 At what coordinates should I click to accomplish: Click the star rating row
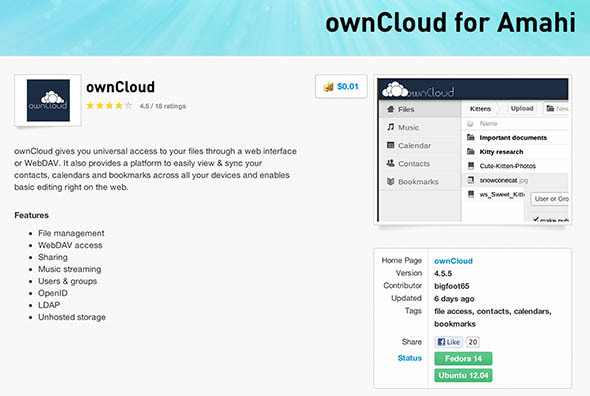coord(109,105)
